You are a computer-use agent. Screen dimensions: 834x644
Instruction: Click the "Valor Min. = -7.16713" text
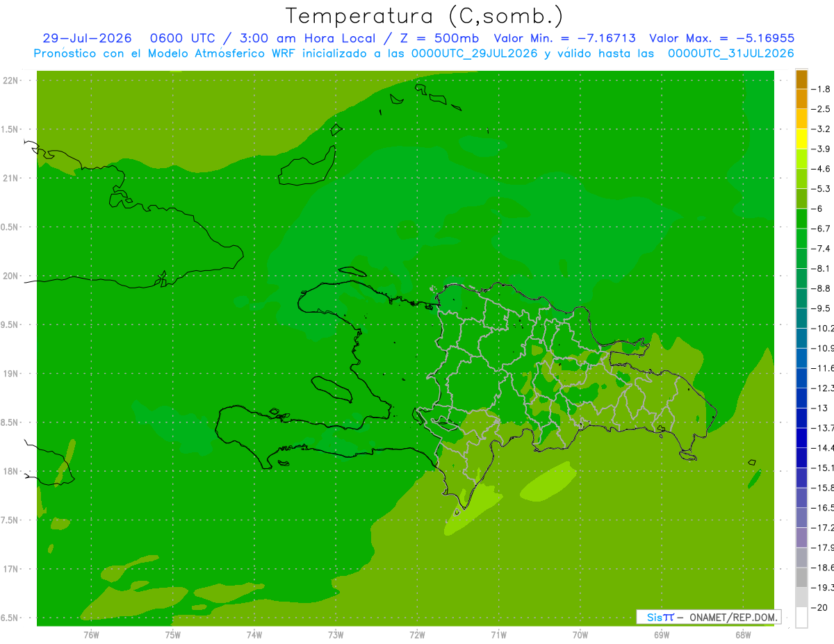click(x=564, y=38)
